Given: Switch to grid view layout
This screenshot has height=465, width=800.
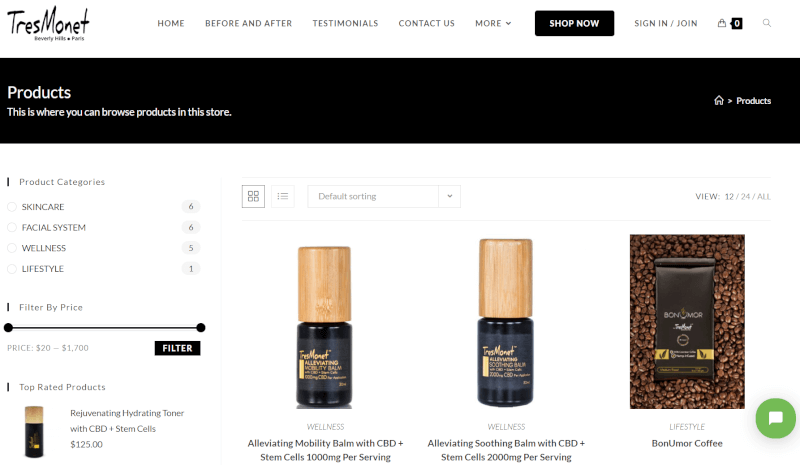Looking at the screenshot, I should tap(253, 197).
